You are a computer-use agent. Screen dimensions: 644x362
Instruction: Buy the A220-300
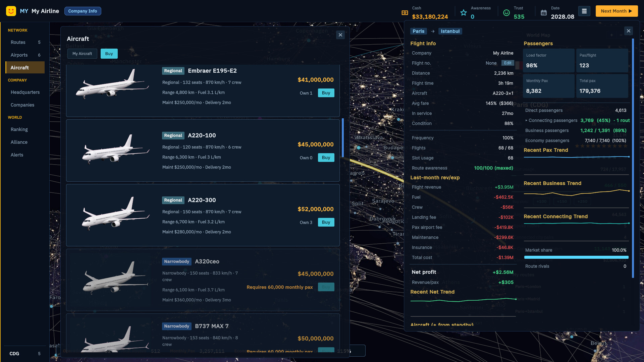pos(326,222)
